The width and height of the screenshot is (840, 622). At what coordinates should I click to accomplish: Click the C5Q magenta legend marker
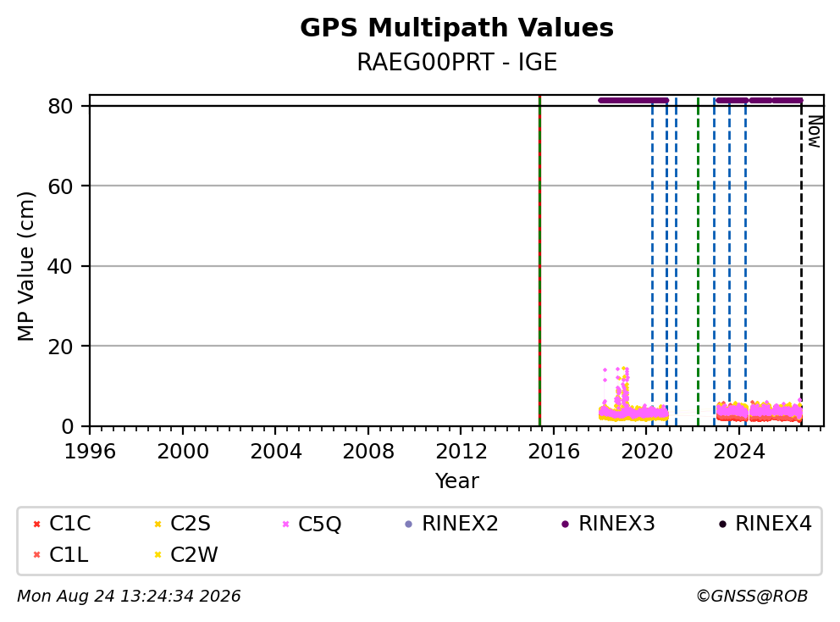[285, 524]
